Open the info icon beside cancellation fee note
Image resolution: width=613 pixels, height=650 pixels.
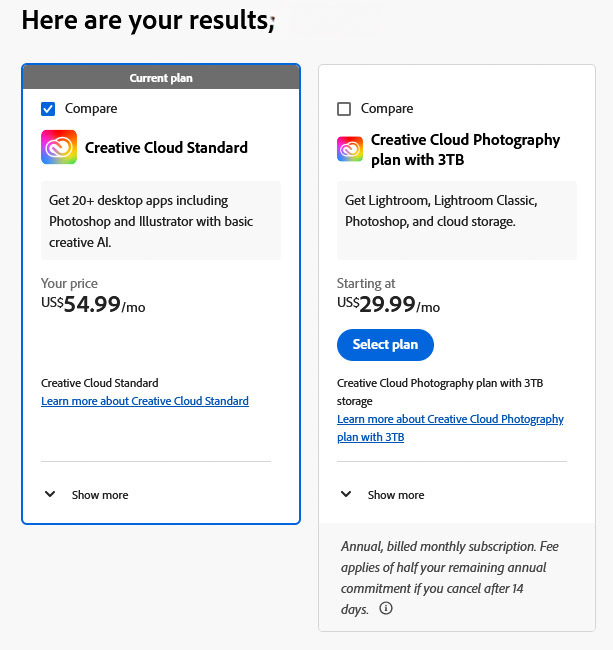coord(386,608)
